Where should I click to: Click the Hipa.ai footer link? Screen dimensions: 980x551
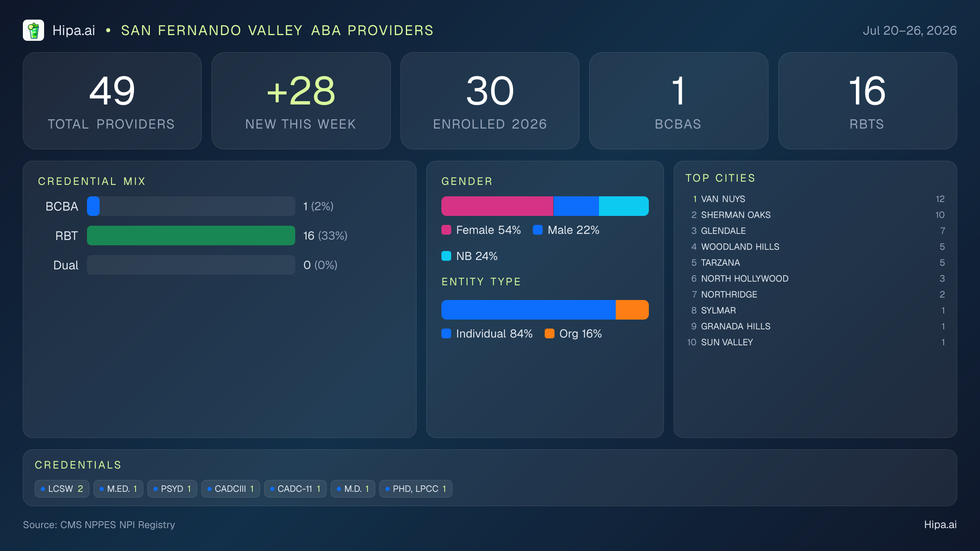[940, 525]
